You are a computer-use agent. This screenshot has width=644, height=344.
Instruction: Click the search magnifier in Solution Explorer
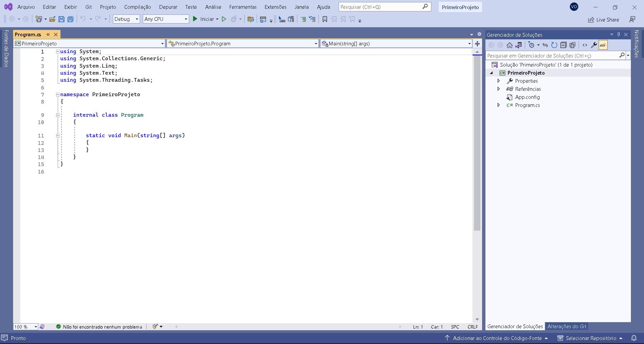coord(622,55)
